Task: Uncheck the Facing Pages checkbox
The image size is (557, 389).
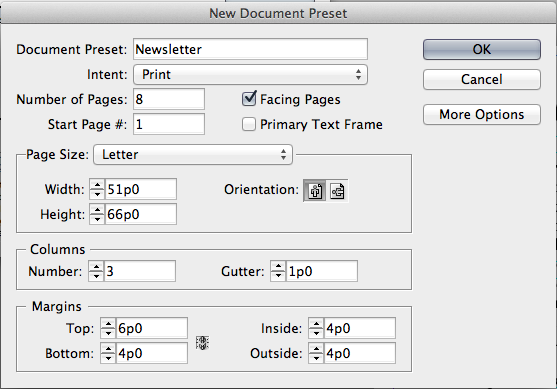Action: coord(249,99)
